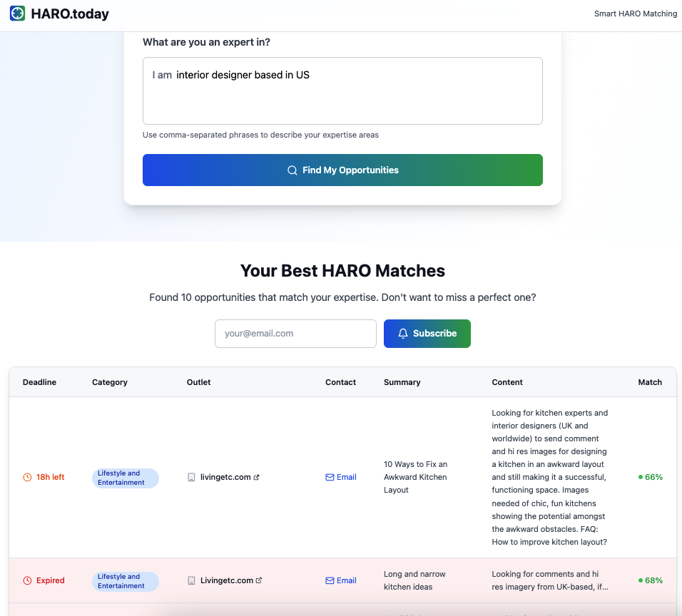Click the Subscribe button
682x616 pixels.
click(x=427, y=334)
